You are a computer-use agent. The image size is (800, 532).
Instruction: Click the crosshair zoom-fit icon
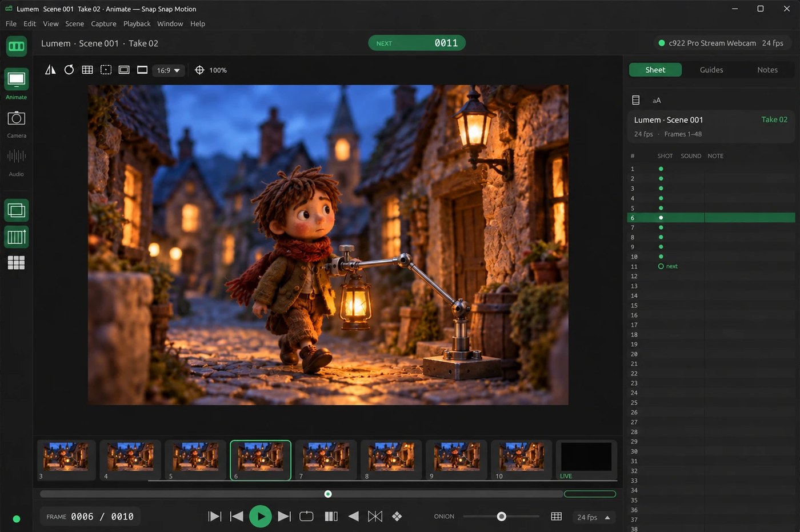point(199,70)
